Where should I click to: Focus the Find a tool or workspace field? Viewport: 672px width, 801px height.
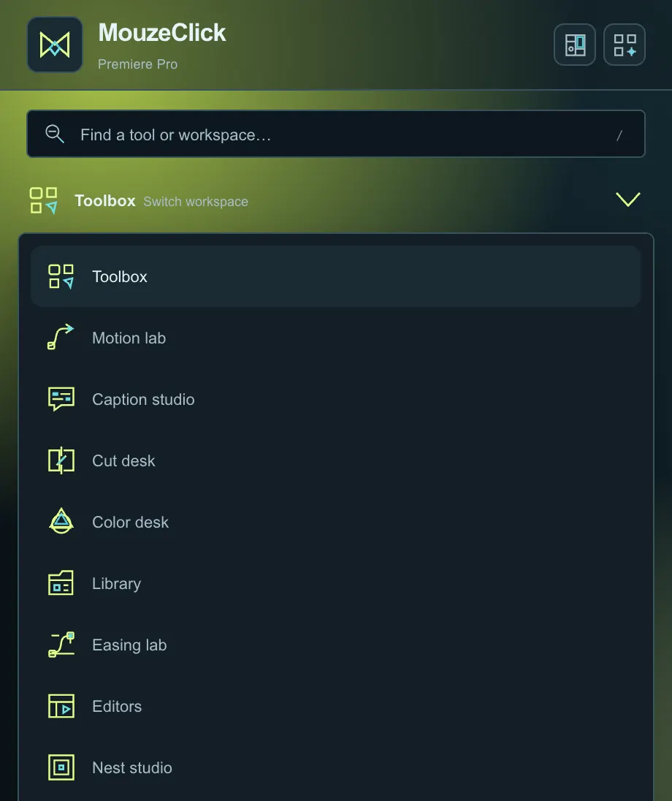coord(336,134)
